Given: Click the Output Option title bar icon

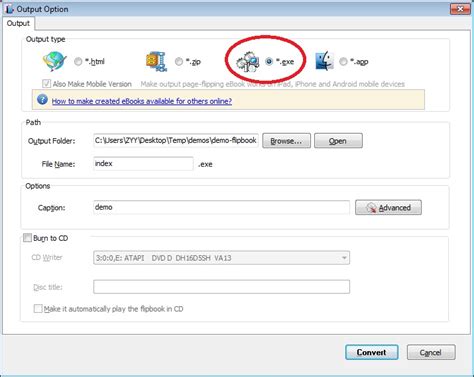Looking at the screenshot, I should pos(9,9).
